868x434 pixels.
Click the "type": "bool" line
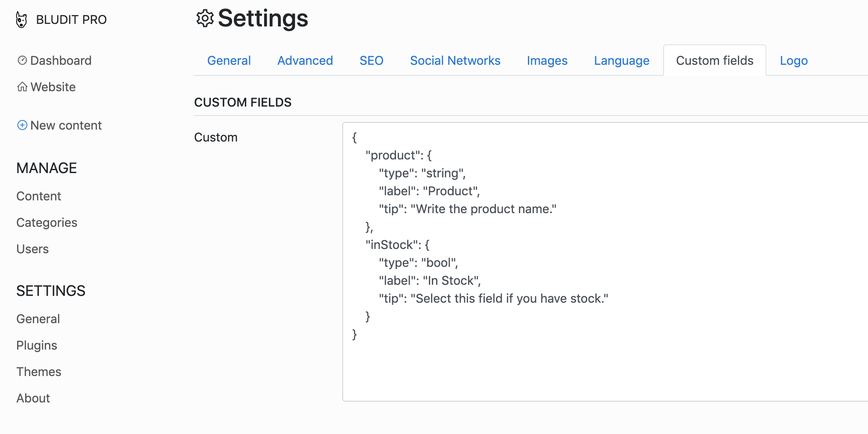[419, 263]
